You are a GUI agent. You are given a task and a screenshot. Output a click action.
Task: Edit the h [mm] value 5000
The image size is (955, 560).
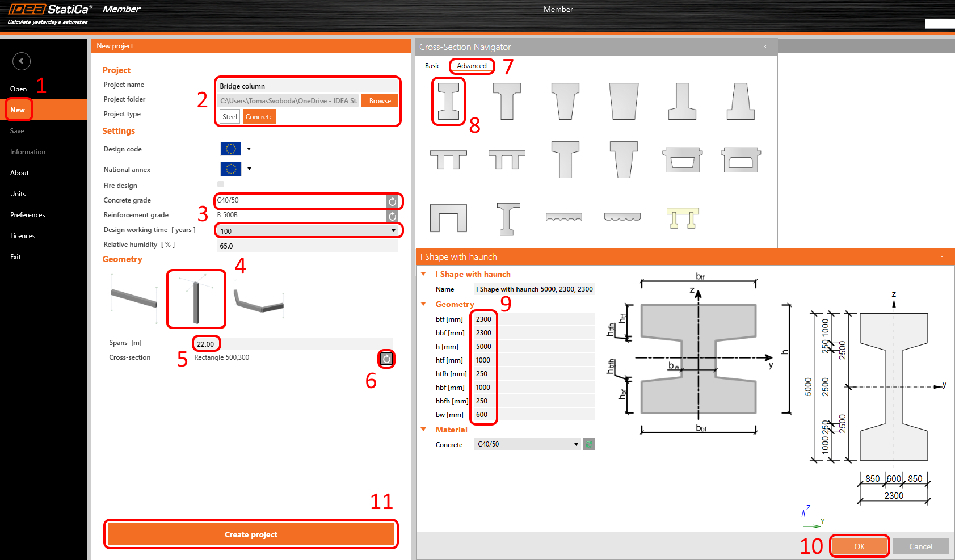tap(534, 347)
